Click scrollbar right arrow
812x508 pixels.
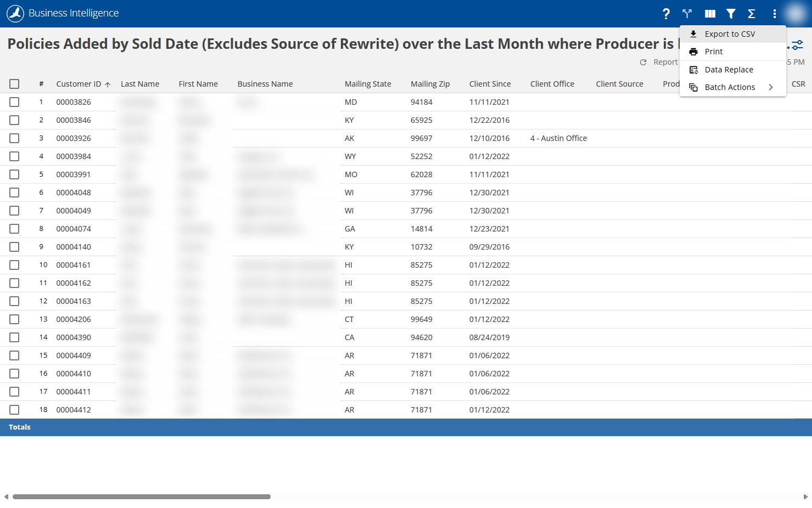point(805,496)
